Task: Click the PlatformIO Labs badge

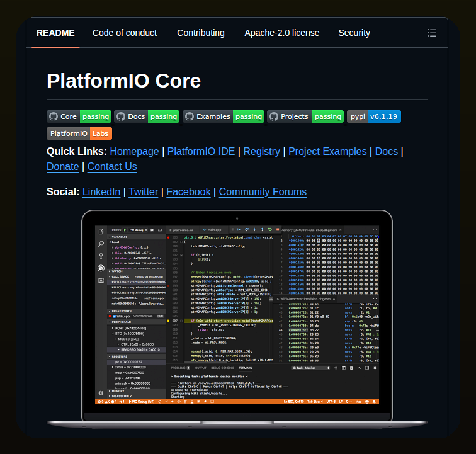Action: pyautogui.click(x=79, y=133)
